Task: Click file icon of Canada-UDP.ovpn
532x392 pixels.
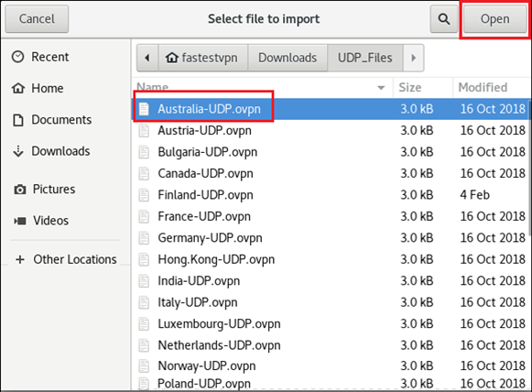Action: pyautogui.click(x=144, y=173)
